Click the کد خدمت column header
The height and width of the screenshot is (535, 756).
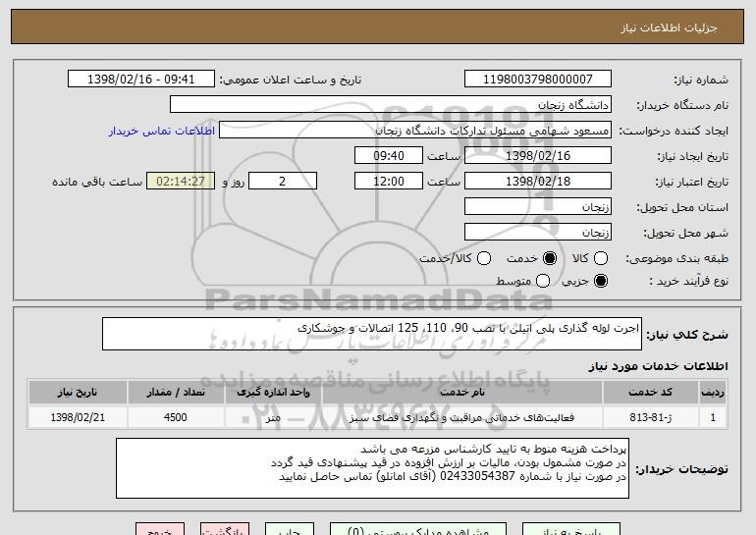[650, 393]
